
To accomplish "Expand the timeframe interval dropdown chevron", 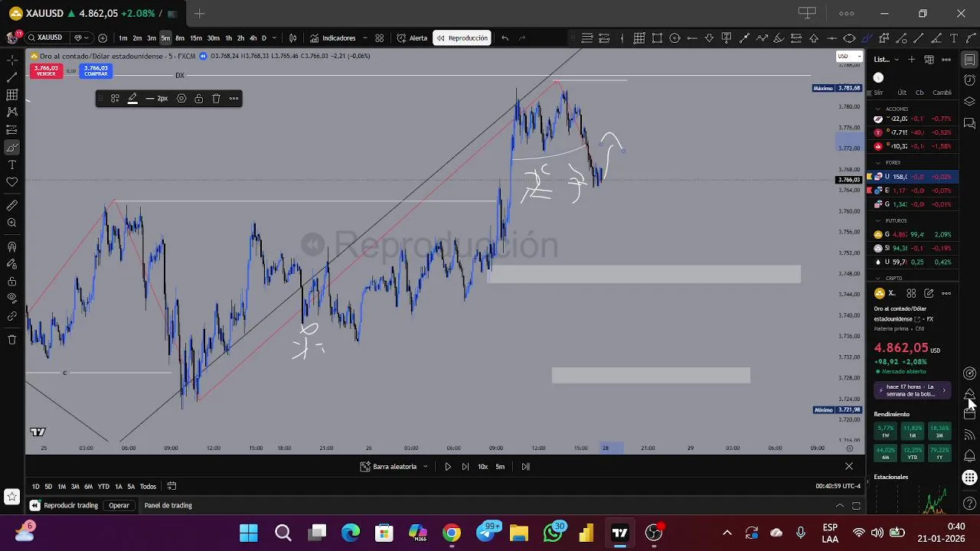I will point(275,37).
